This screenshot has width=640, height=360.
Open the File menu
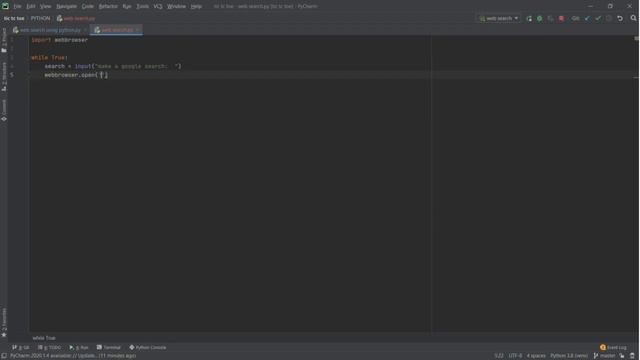(17, 6)
